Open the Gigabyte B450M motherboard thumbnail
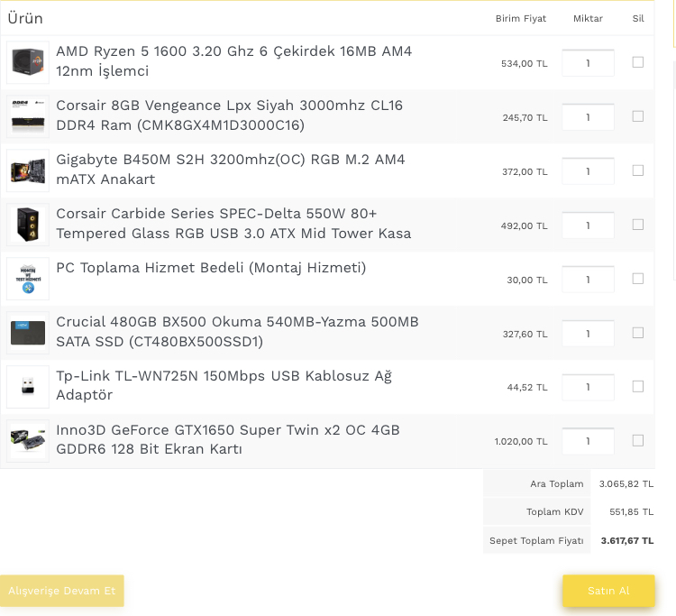The width and height of the screenshot is (676, 616). pos(28,170)
